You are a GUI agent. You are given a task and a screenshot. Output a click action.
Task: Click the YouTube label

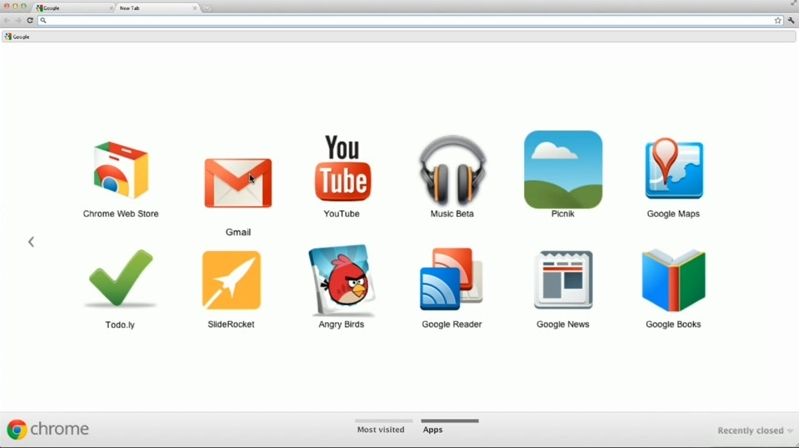click(x=341, y=214)
